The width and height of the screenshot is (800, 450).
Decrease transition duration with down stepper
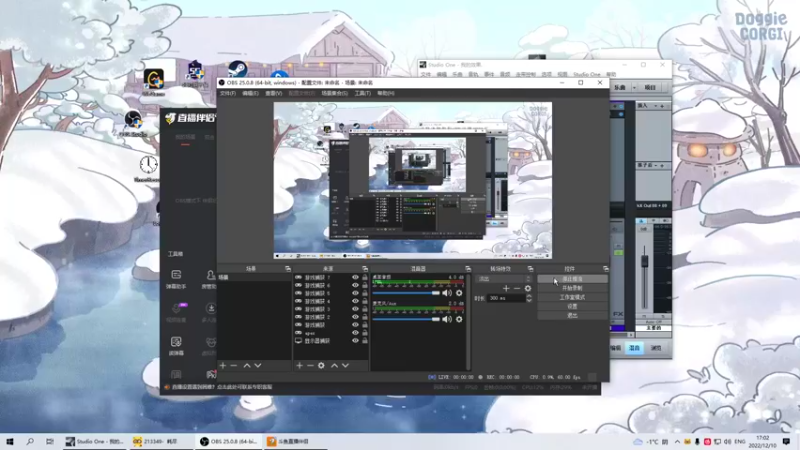529,301
